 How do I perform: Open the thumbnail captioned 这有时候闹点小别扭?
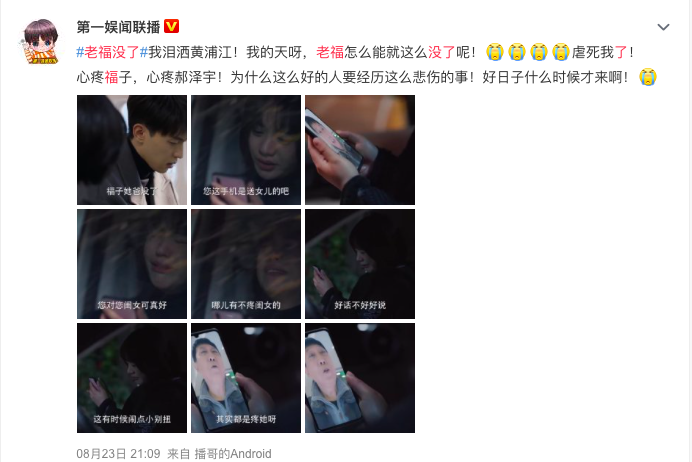(x=132, y=378)
